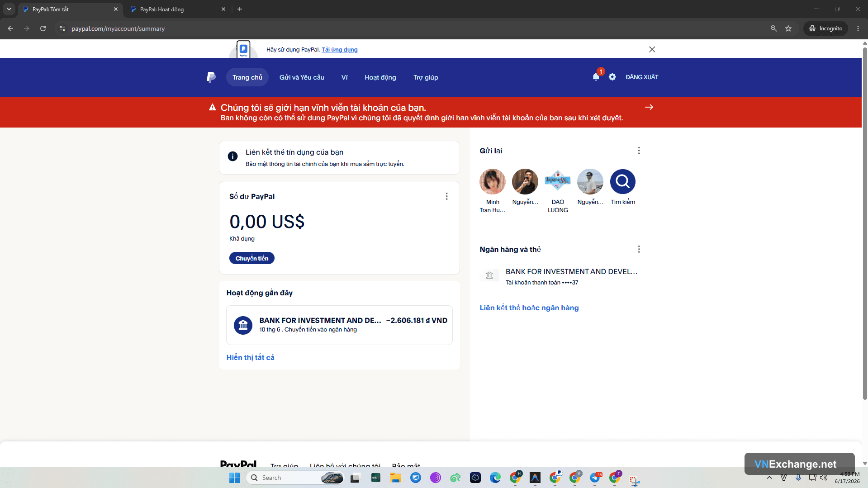
Task: Click the Incognito indicator button
Action: 826,28
